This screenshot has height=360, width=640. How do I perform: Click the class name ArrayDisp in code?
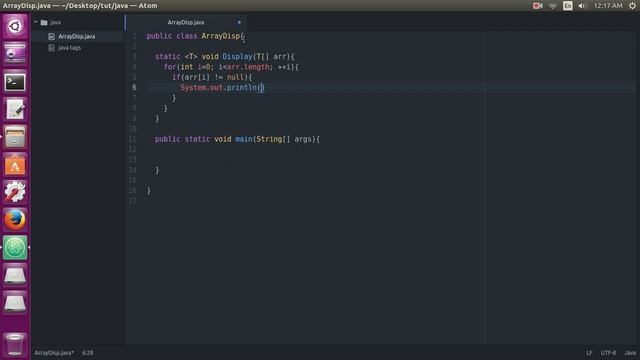(x=220, y=36)
